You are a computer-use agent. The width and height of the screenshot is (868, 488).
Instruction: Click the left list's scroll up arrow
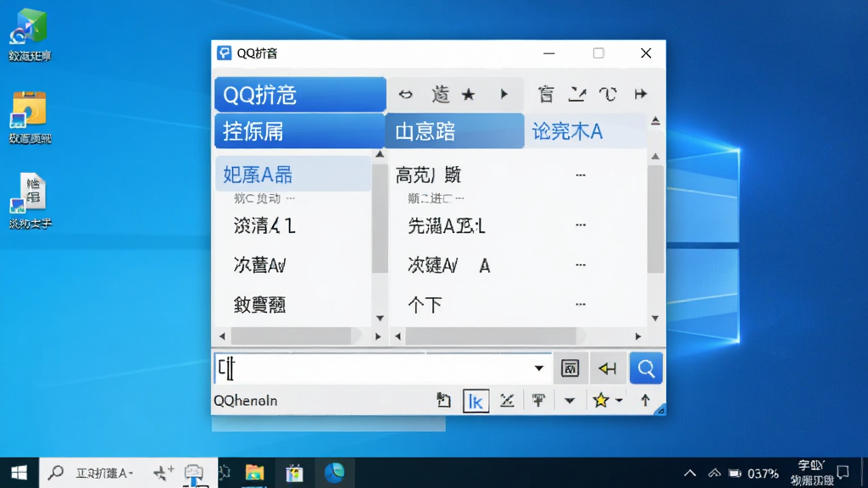tap(380, 154)
